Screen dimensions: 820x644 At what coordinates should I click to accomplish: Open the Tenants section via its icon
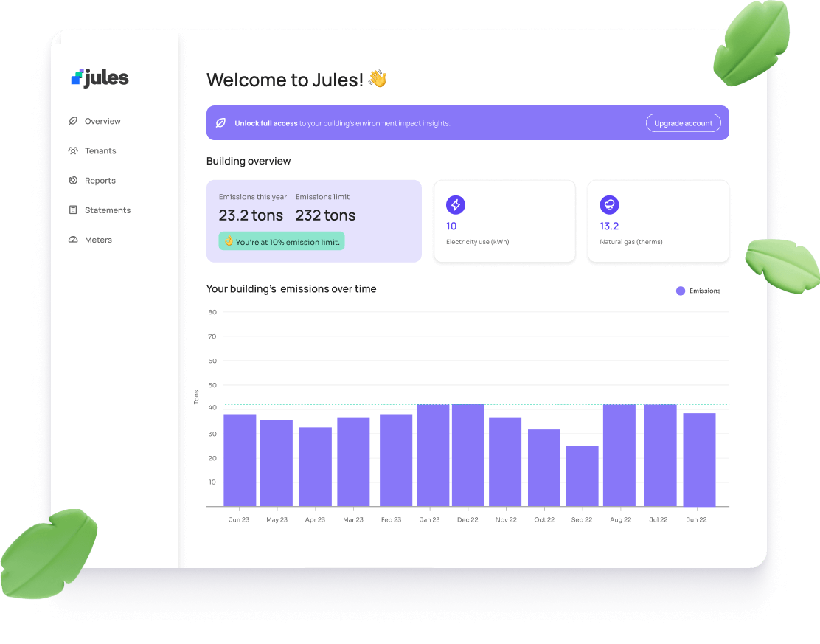coord(74,150)
